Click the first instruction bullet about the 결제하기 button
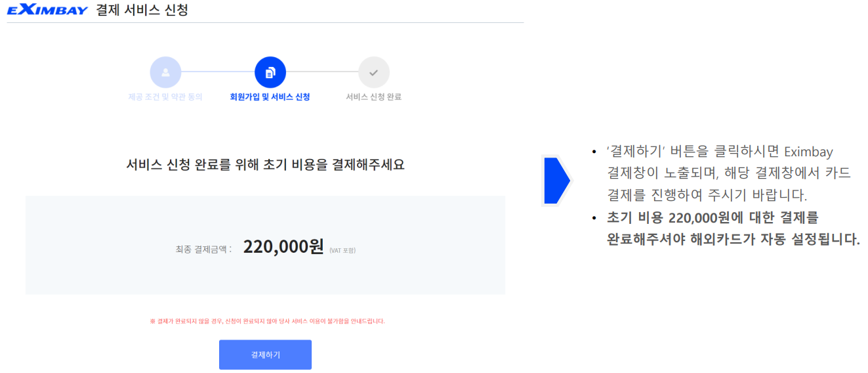 tap(722, 173)
